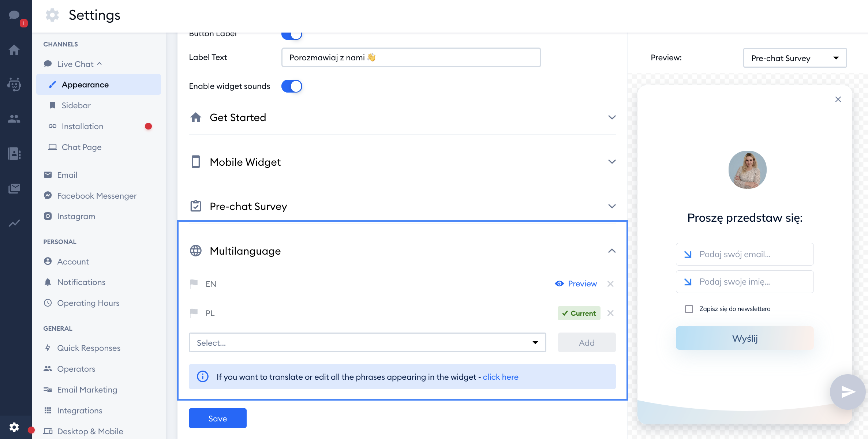Open Account settings
The image size is (868, 439).
coord(73,262)
